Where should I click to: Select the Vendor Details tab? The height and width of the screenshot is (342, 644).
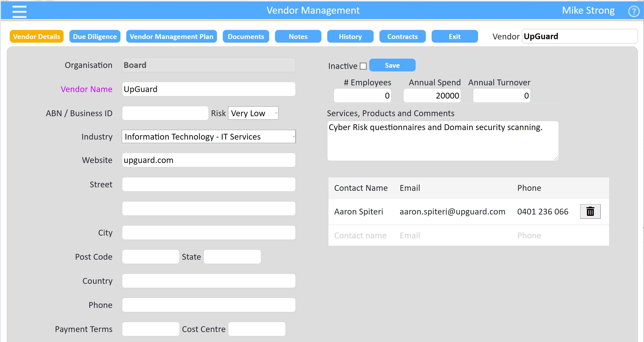[36, 36]
